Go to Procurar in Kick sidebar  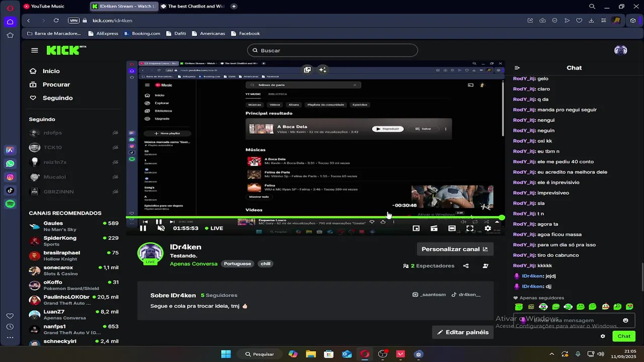[x=50, y=84]
